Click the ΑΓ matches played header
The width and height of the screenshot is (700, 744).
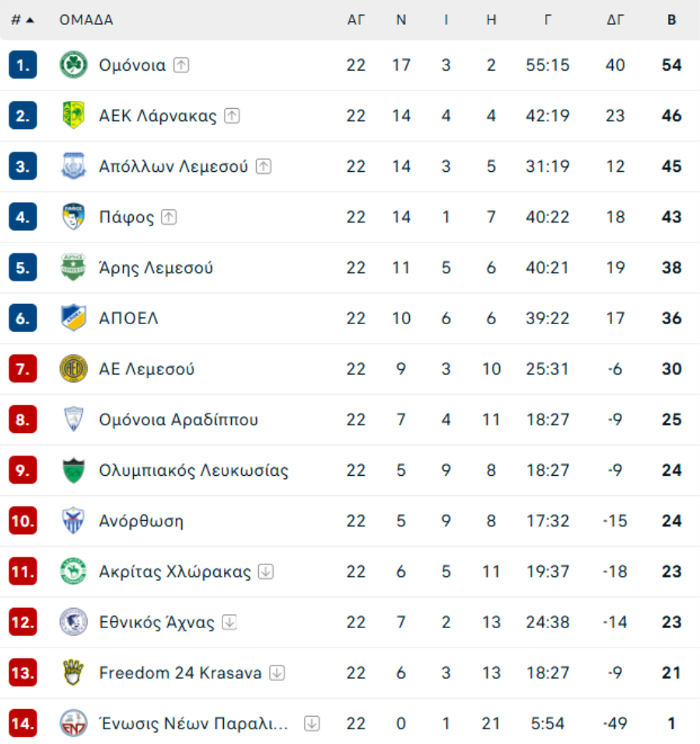coord(355,20)
